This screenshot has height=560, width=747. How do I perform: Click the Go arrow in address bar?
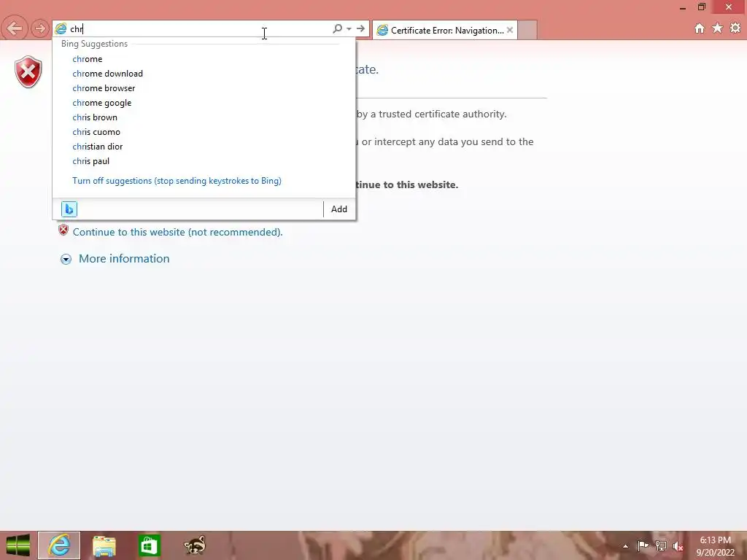tap(360, 28)
